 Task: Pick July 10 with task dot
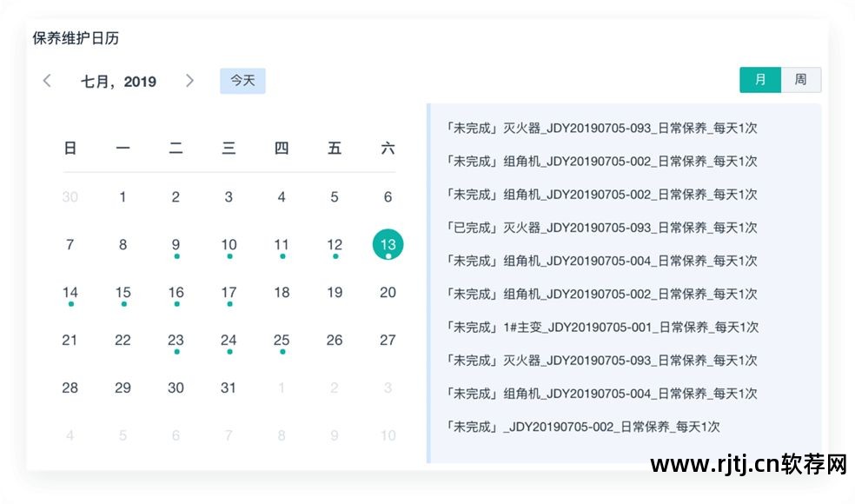pyautogui.click(x=229, y=244)
